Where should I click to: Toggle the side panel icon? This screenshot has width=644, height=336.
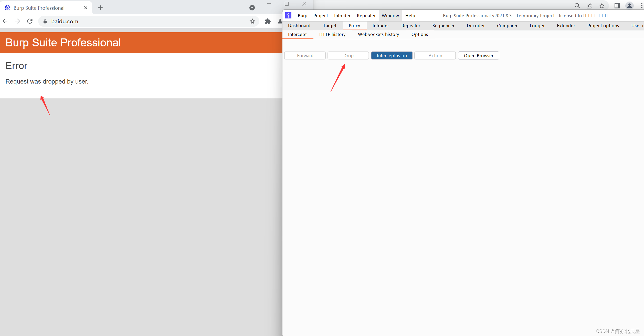[x=617, y=6]
